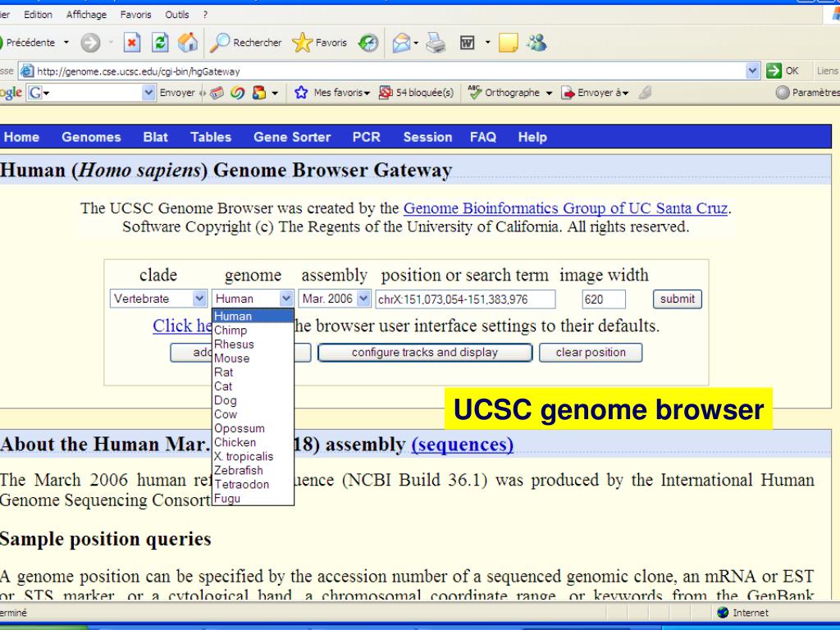The width and height of the screenshot is (840, 630).
Task: Click the image width field
Action: [603, 299]
